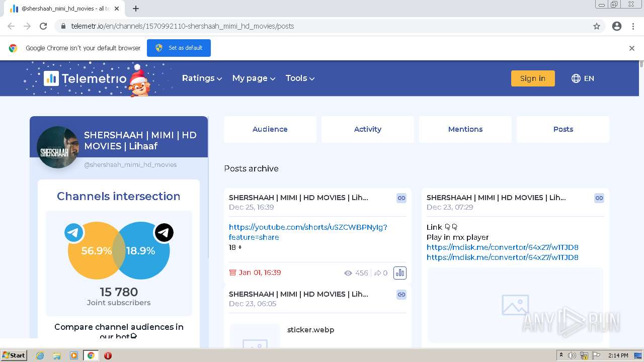
Task: Open the youtube.com/shorts link
Action: 308,232
